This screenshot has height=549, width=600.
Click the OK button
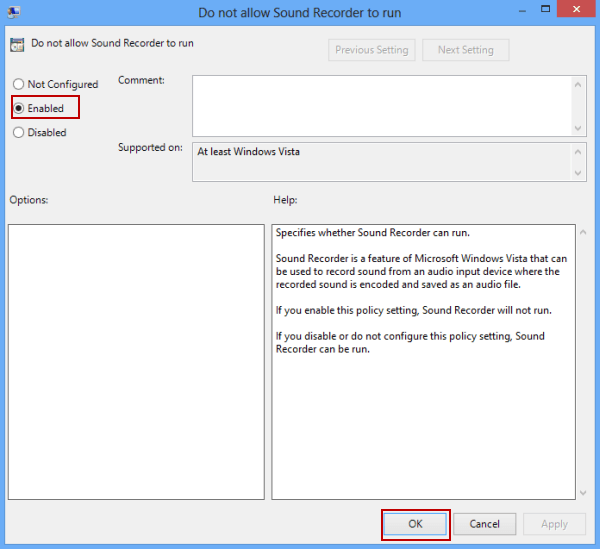click(415, 524)
